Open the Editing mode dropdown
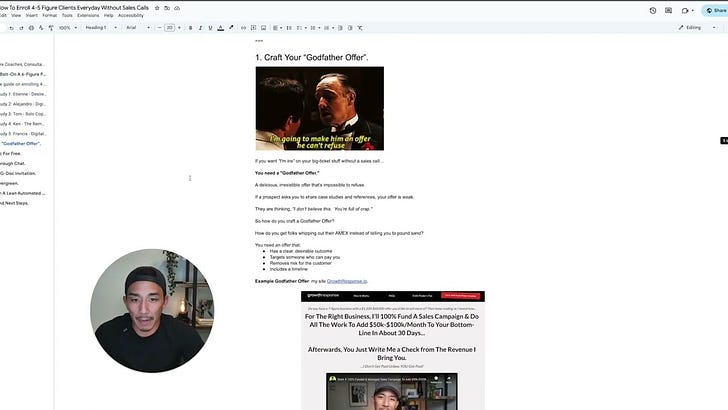The image size is (728, 410). coord(696,28)
